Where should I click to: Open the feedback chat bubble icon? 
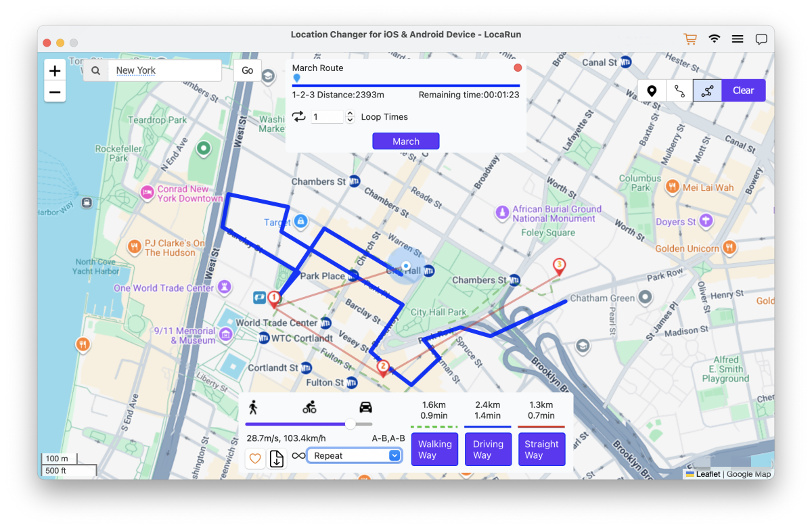tap(761, 39)
